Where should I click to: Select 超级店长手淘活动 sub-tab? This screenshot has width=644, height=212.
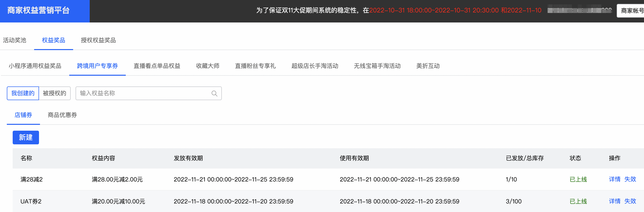click(315, 66)
